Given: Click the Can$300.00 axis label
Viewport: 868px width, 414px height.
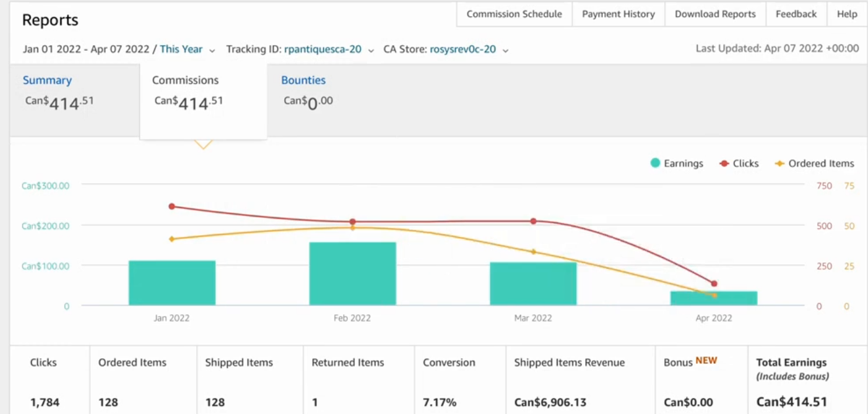Looking at the screenshot, I should point(46,186).
